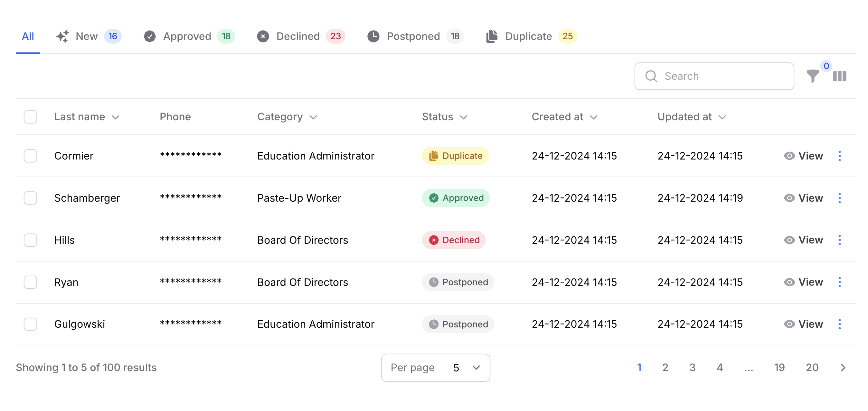Toggle select-all checkbox in header
Screen dimensions: 868x411
[31, 117]
